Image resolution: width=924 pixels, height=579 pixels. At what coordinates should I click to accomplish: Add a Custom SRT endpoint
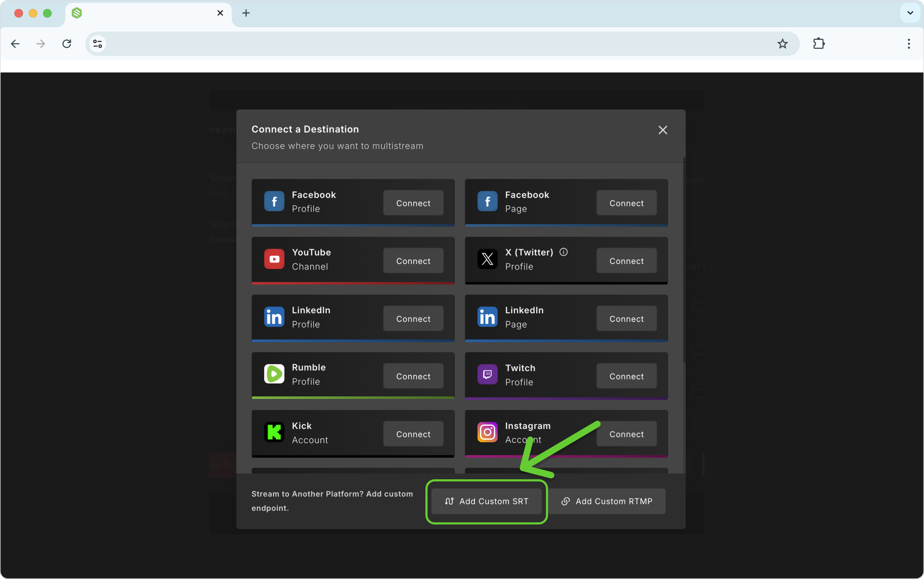(x=486, y=501)
